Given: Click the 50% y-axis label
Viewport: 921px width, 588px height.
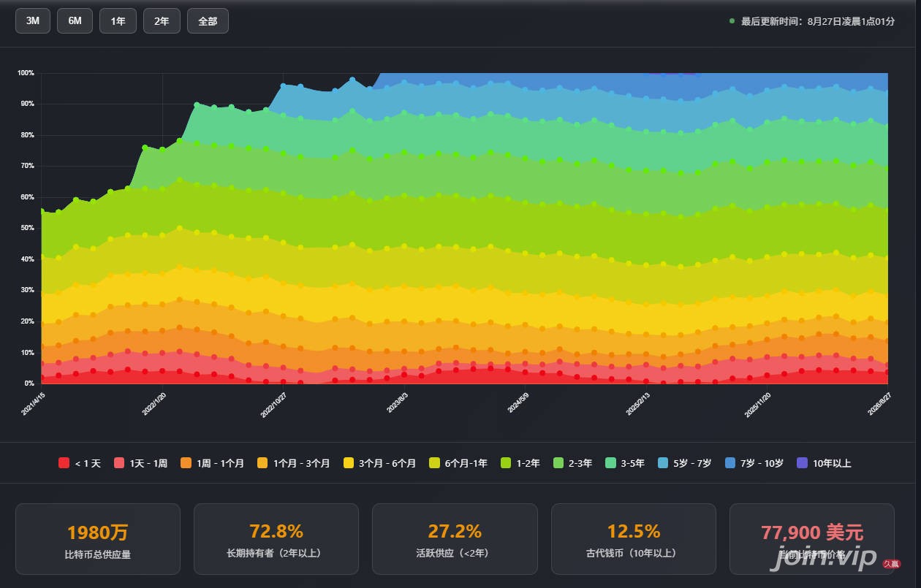Looking at the screenshot, I should pyautogui.click(x=27, y=228).
